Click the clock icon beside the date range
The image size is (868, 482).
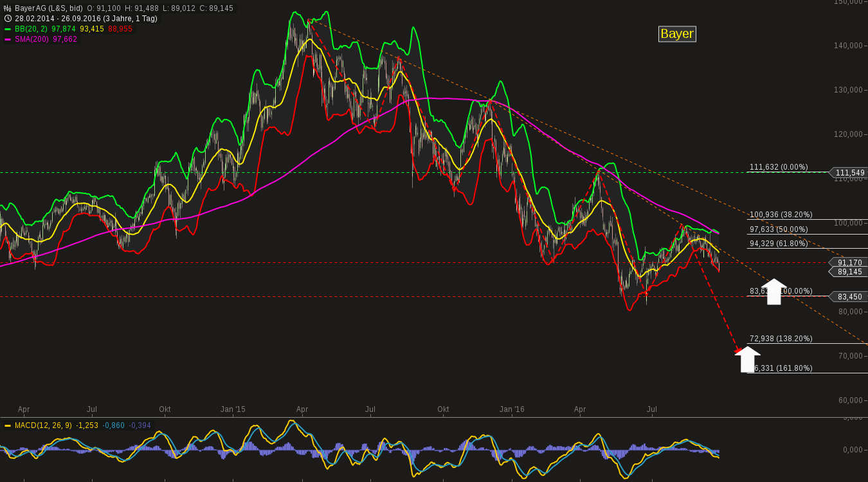[x=8, y=19]
